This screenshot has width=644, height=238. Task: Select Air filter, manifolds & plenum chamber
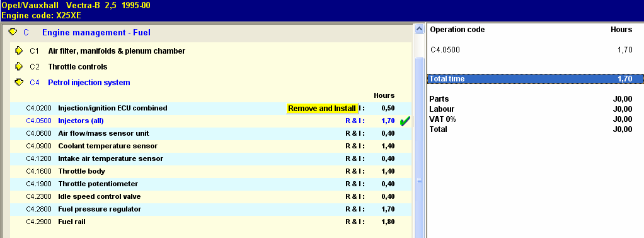[x=117, y=51]
